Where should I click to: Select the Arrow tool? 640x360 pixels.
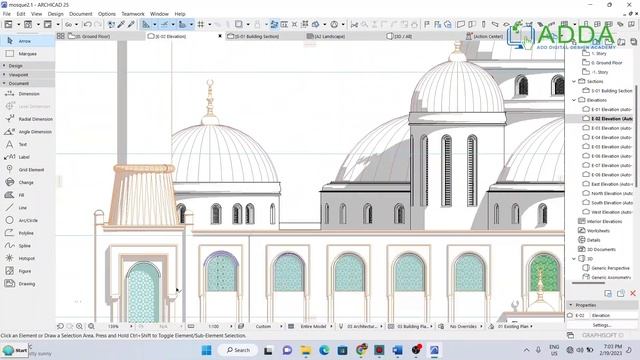[27, 41]
